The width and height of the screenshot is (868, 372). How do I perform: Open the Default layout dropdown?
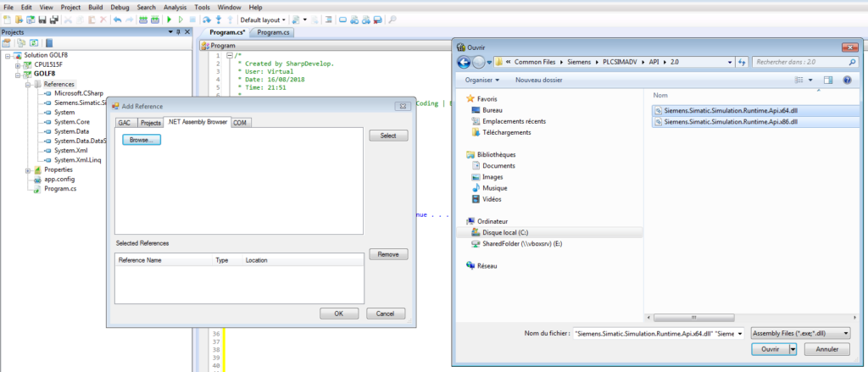pos(264,20)
